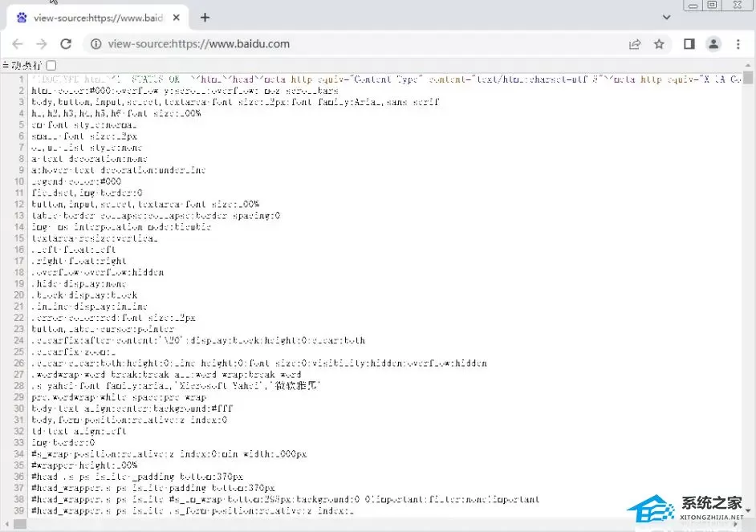Click the scroll-left arrow at bottom
The width and height of the screenshot is (756, 532).
point(6,524)
